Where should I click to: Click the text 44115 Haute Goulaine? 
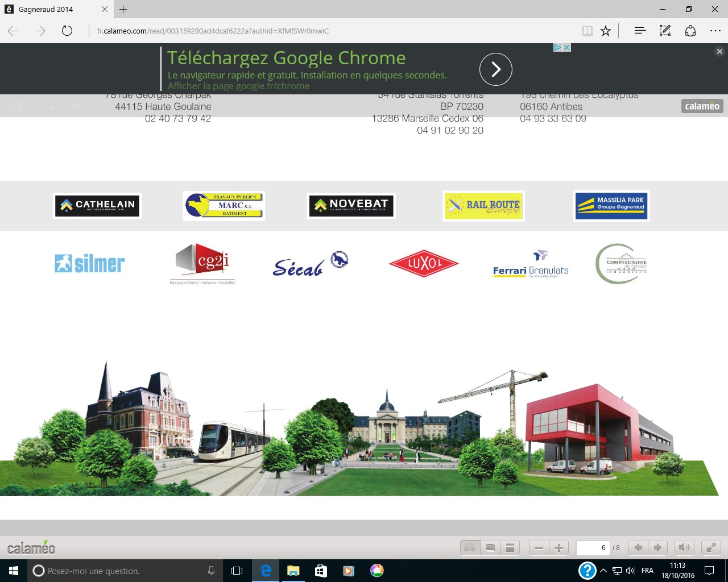(x=163, y=106)
